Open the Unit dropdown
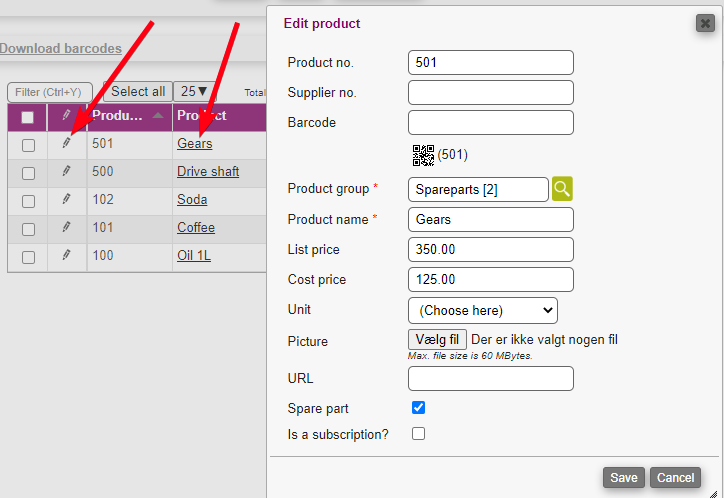This screenshot has width=724, height=498. (483, 310)
